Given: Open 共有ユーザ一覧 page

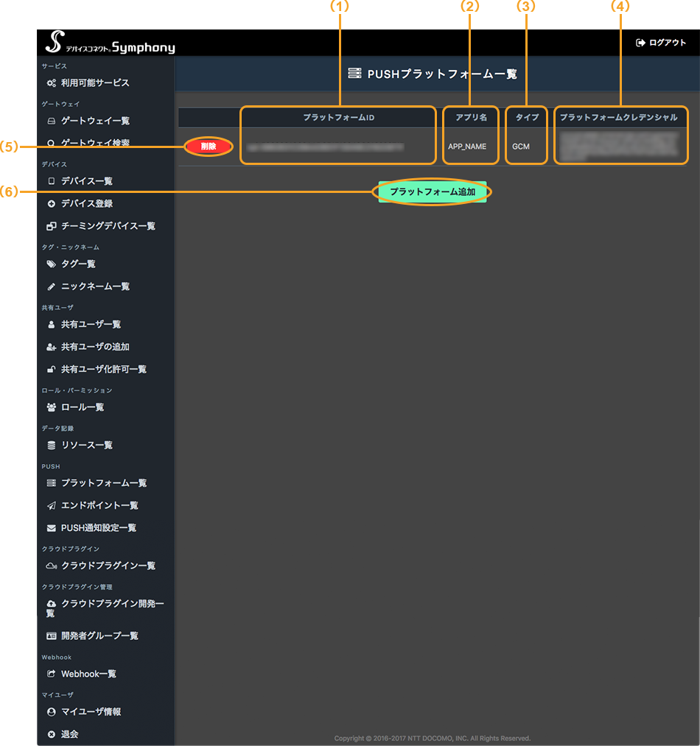Looking at the screenshot, I should point(91,325).
